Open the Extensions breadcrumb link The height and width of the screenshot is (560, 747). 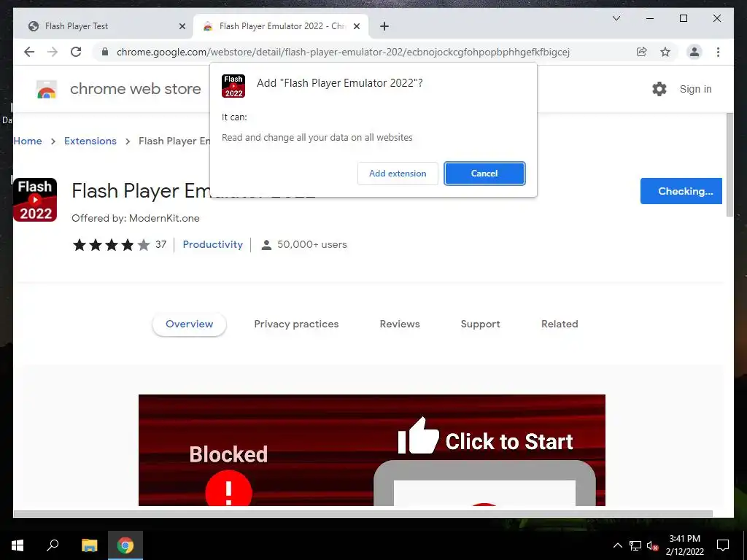(90, 141)
